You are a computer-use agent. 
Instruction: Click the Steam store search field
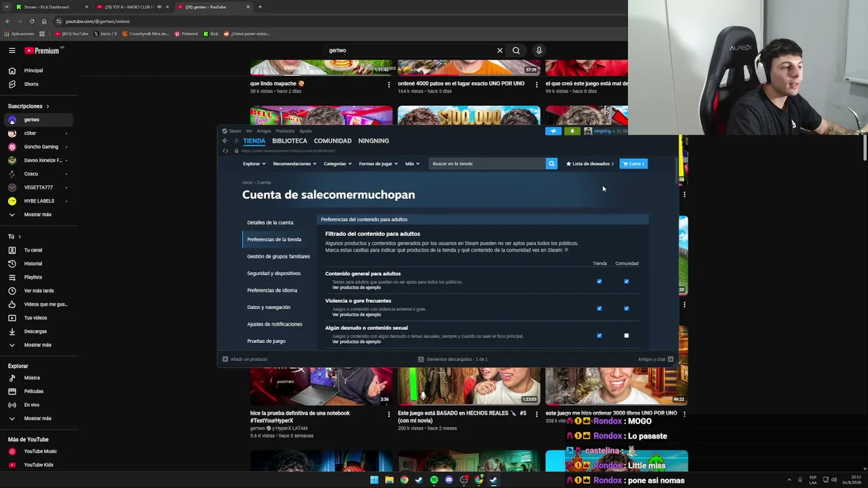(488, 163)
